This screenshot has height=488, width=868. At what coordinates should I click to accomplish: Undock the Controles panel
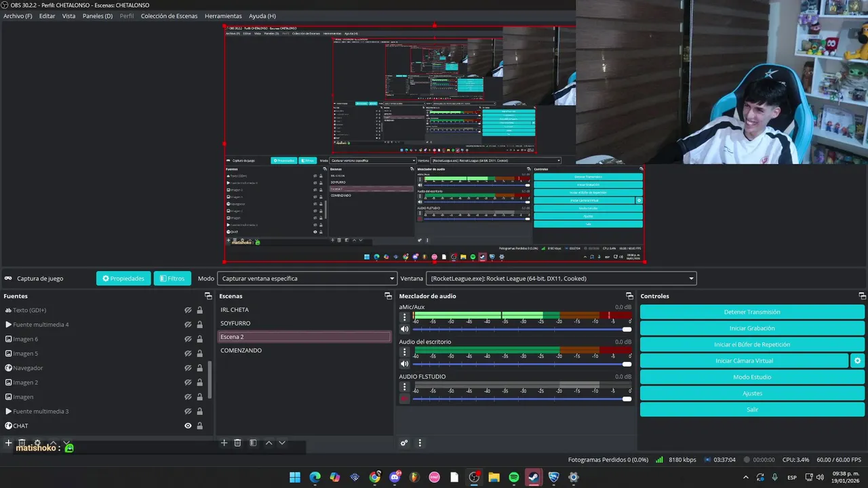pyautogui.click(x=862, y=296)
